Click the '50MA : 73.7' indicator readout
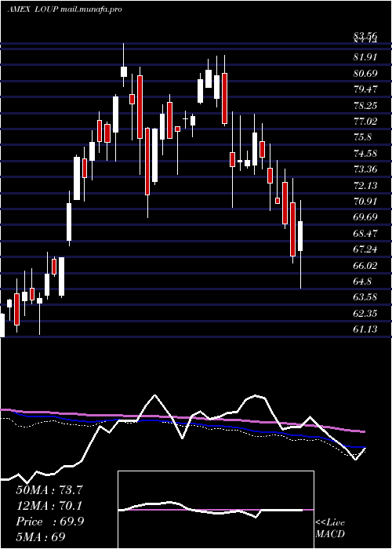The width and height of the screenshot is (392, 549). [x=49, y=490]
